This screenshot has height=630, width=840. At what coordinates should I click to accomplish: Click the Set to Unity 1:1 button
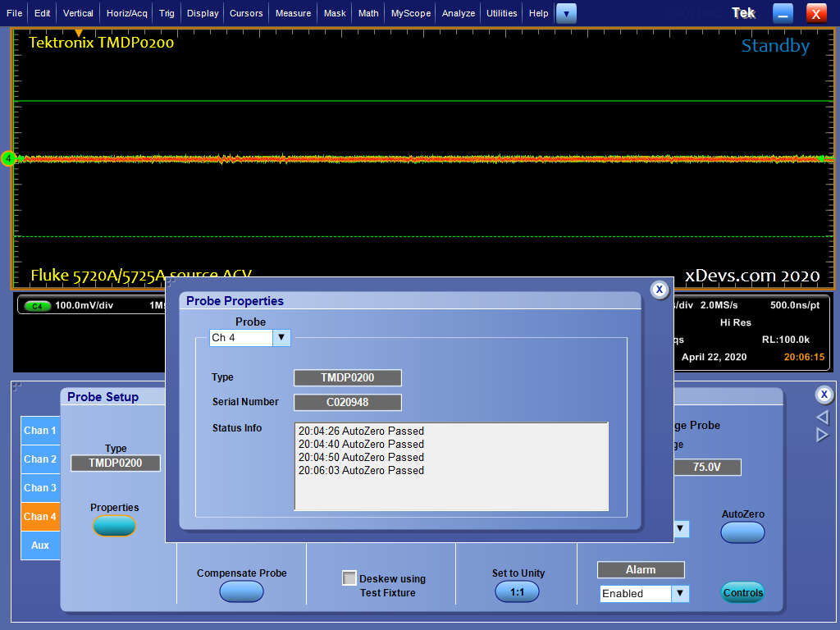[517, 592]
